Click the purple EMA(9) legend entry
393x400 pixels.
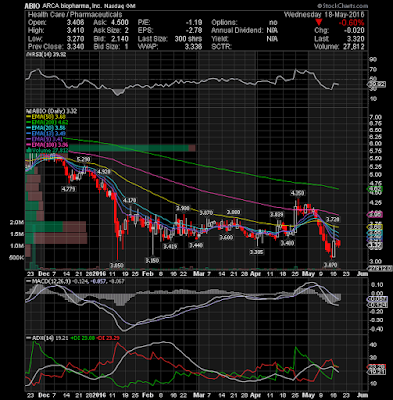45,139
